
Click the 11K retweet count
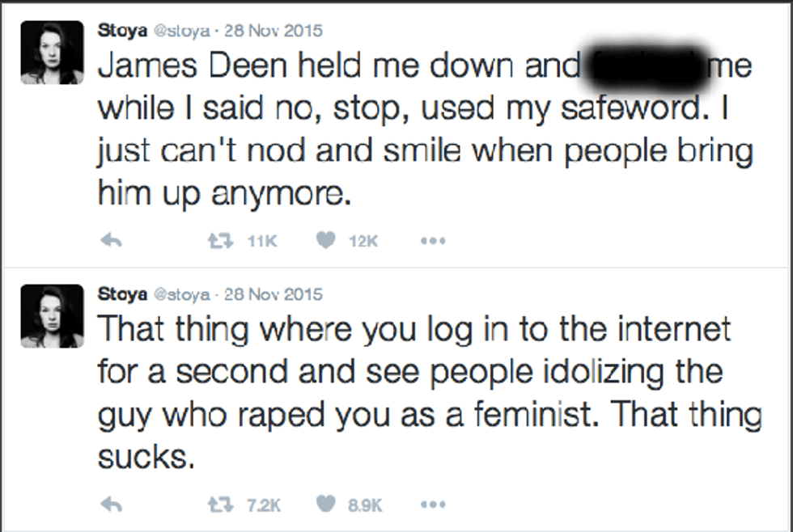pos(263,241)
